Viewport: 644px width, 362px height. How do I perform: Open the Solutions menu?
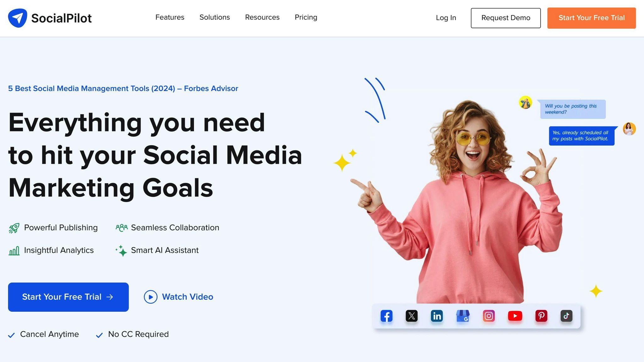pyautogui.click(x=215, y=17)
